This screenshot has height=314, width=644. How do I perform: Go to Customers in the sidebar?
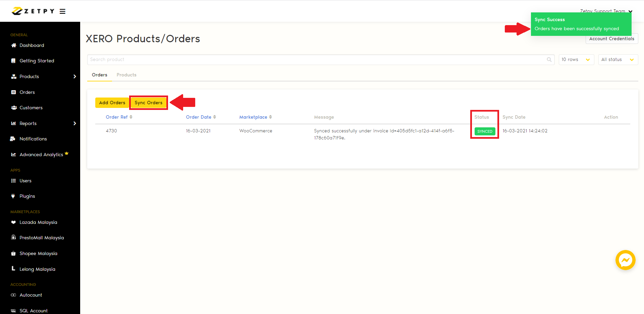coord(31,108)
